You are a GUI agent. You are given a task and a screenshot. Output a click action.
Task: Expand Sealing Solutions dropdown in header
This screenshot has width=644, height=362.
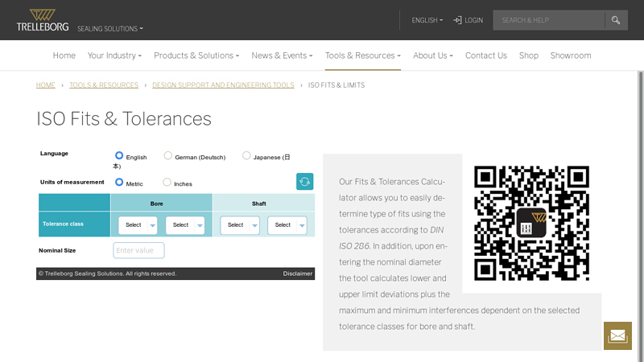click(x=110, y=29)
